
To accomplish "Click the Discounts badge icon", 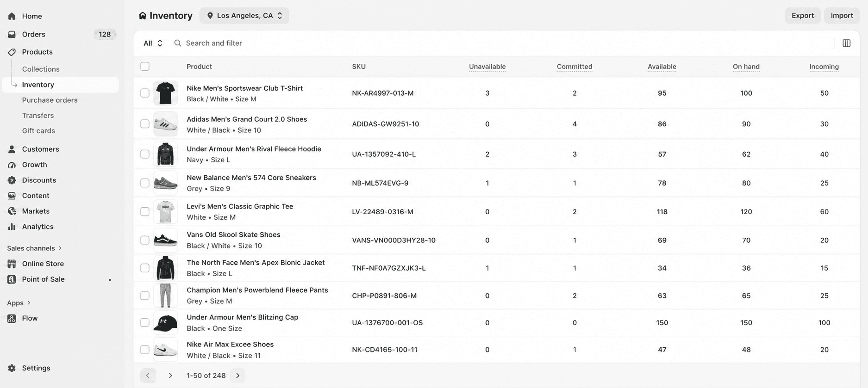I will (x=12, y=180).
